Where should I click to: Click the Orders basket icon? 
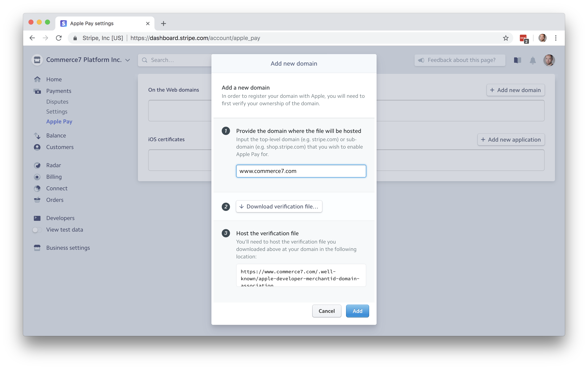point(37,200)
